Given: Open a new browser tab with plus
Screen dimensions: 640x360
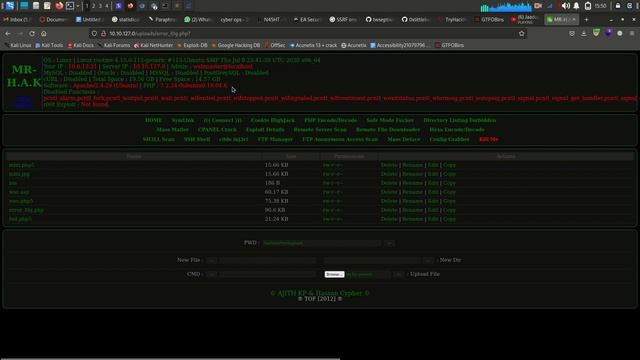Looking at the screenshot, I should 587,19.
